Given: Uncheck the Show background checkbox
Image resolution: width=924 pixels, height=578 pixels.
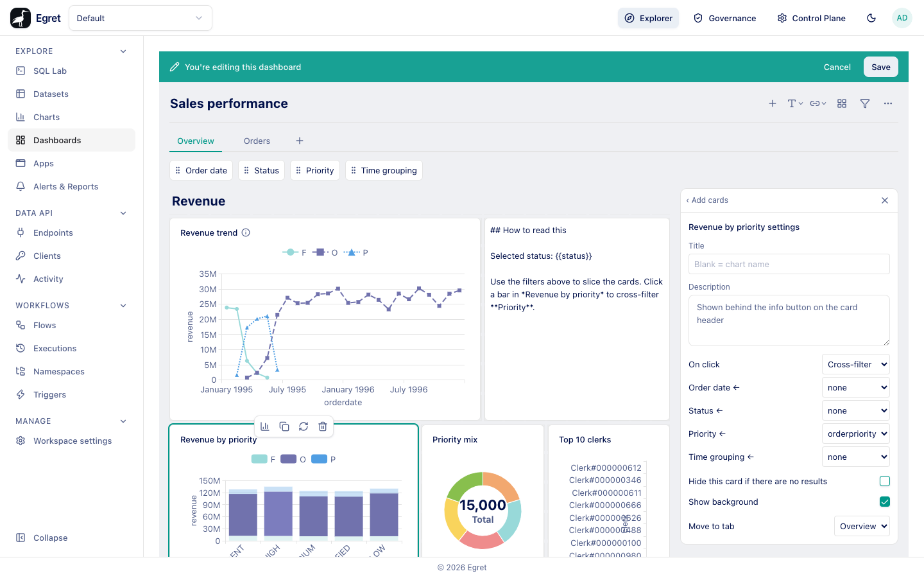Looking at the screenshot, I should coord(885,502).
